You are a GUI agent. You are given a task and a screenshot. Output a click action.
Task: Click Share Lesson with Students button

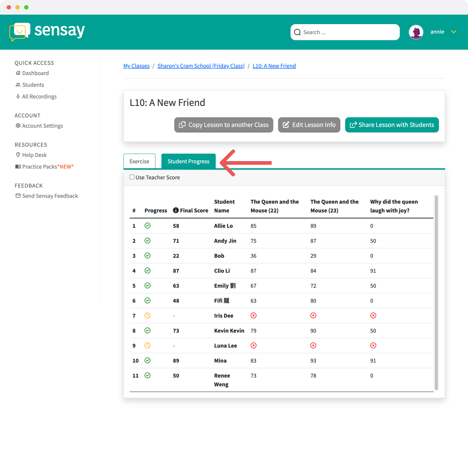pos(392,125)
